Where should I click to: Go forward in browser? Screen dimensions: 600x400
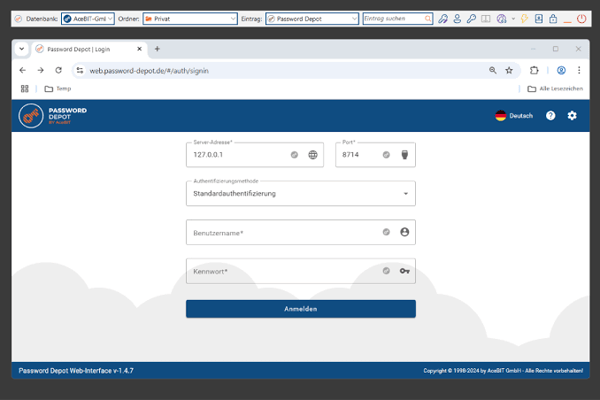tap(41, 70)
